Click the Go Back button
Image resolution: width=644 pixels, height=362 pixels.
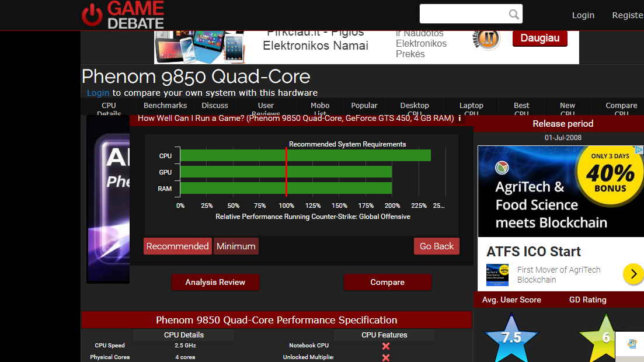[x=437, y=246]
